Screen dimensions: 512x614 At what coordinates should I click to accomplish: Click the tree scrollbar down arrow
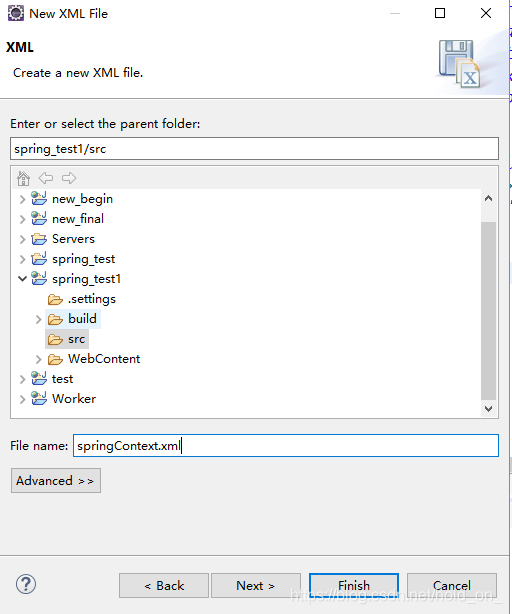[488, 409]
